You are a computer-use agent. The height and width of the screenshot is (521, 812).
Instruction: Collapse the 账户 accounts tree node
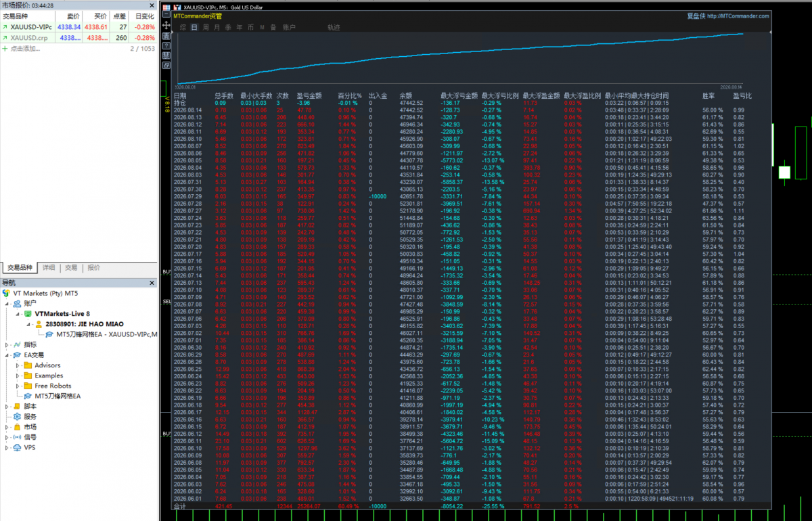7,304
